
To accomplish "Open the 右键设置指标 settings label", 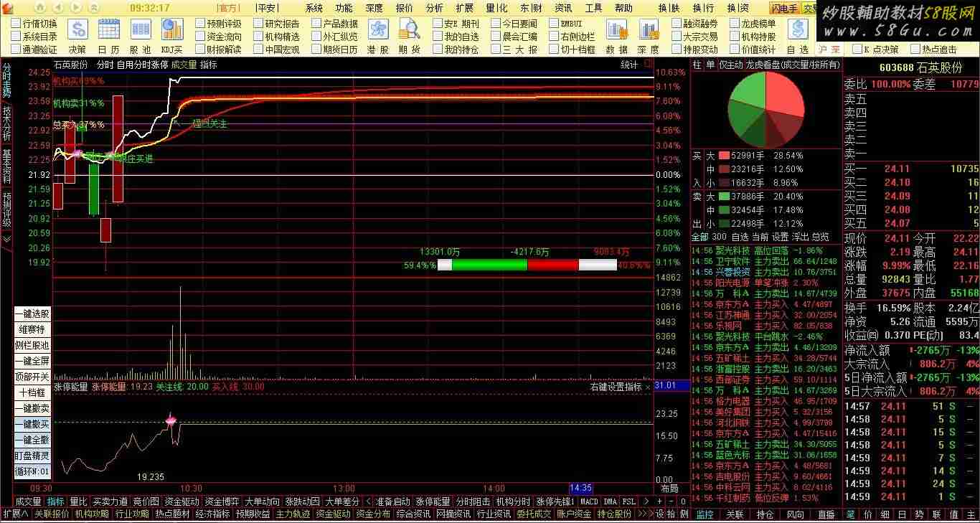I will click(616, 387).
